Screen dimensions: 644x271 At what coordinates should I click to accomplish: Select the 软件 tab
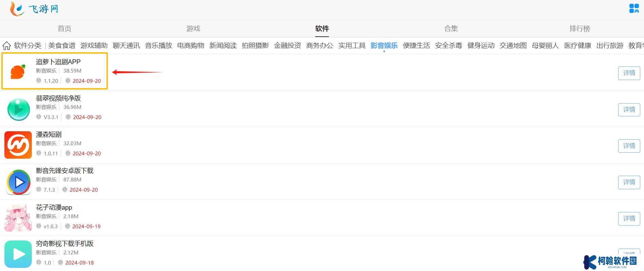(322, 28)
